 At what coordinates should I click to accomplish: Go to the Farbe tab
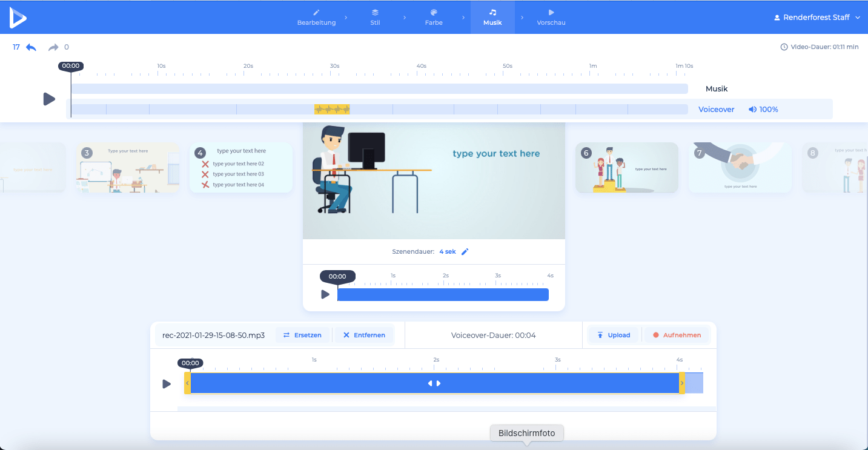point(434,17)
